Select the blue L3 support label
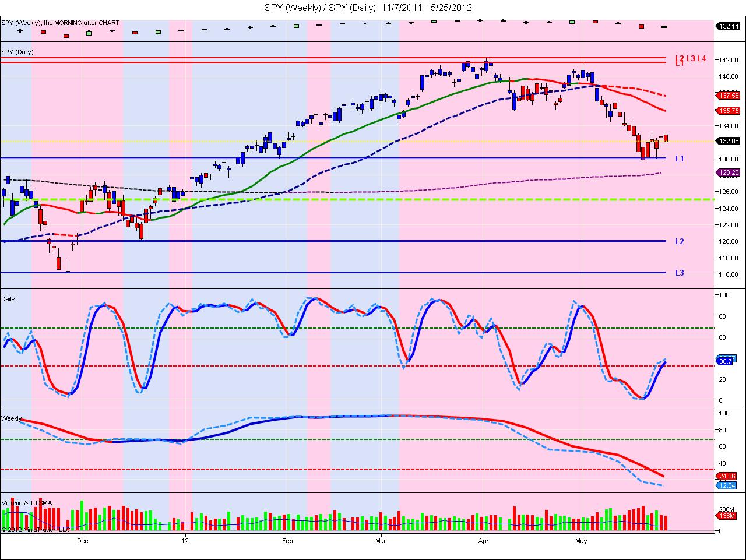This screenshot has height=560, width=746. click(680, 273)
